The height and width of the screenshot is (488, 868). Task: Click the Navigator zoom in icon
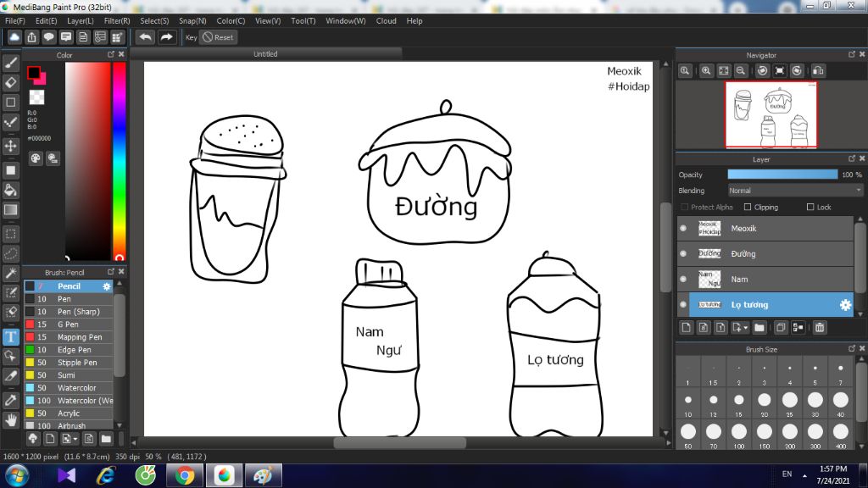pos(706,71)
